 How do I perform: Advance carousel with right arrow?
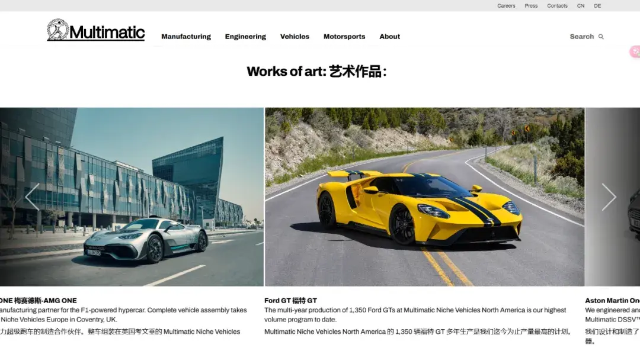point(609,197)
